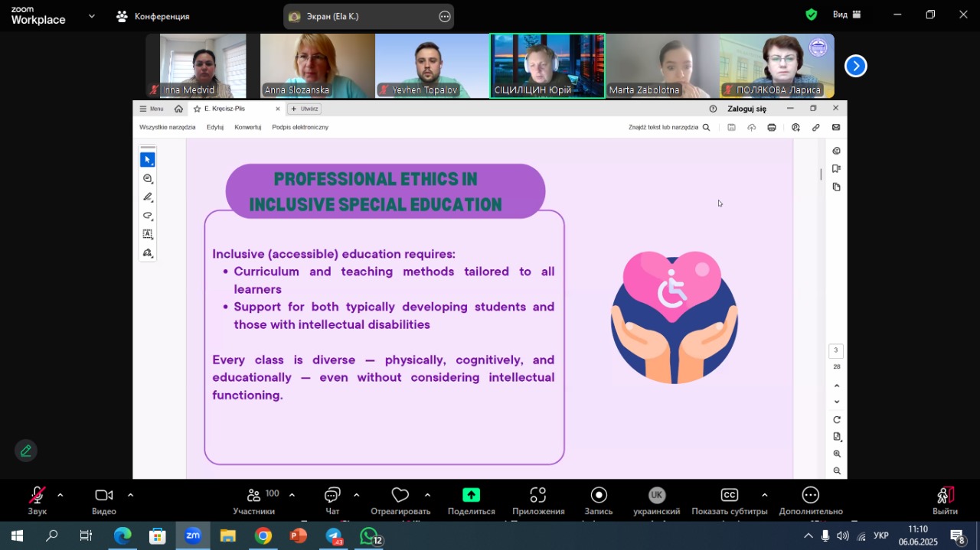Click the annotation pencil icon
The image size is (980, 550).
26,451
